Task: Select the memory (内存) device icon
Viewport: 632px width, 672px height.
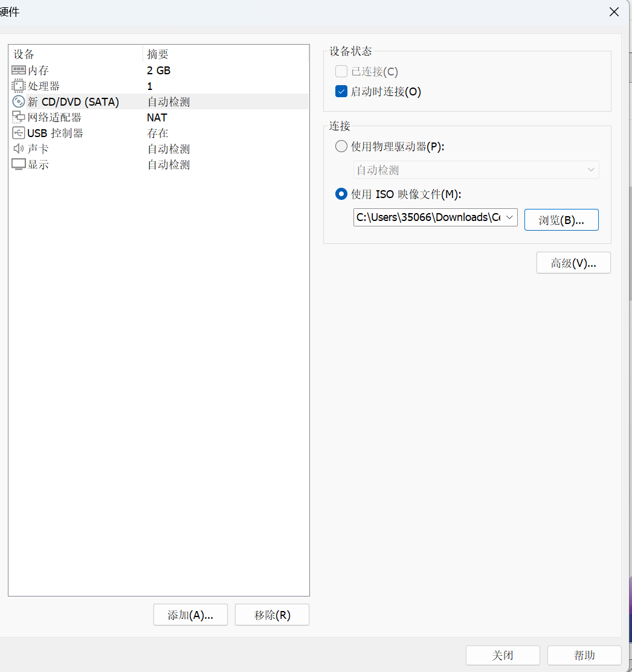Action: click(x=19, y=70)
